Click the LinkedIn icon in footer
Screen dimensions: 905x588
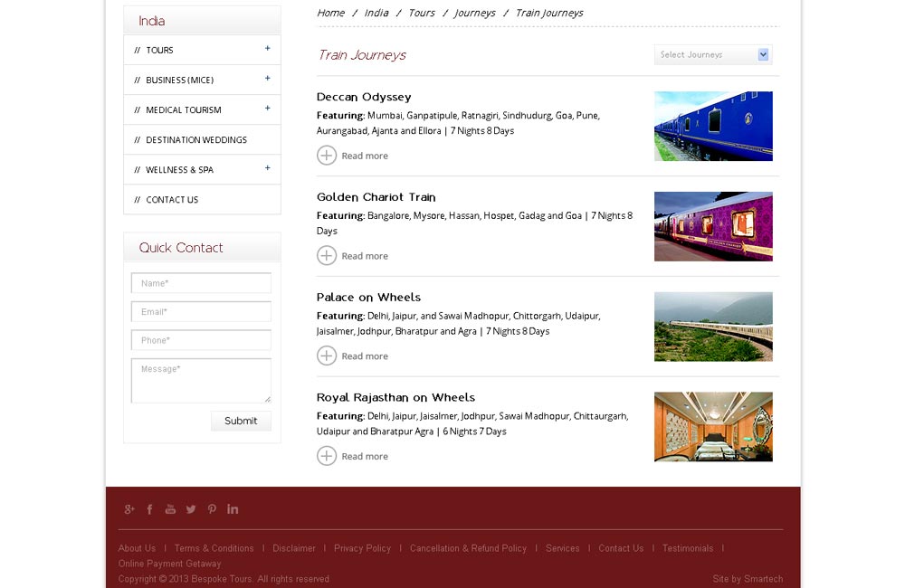tap(233, 509)
